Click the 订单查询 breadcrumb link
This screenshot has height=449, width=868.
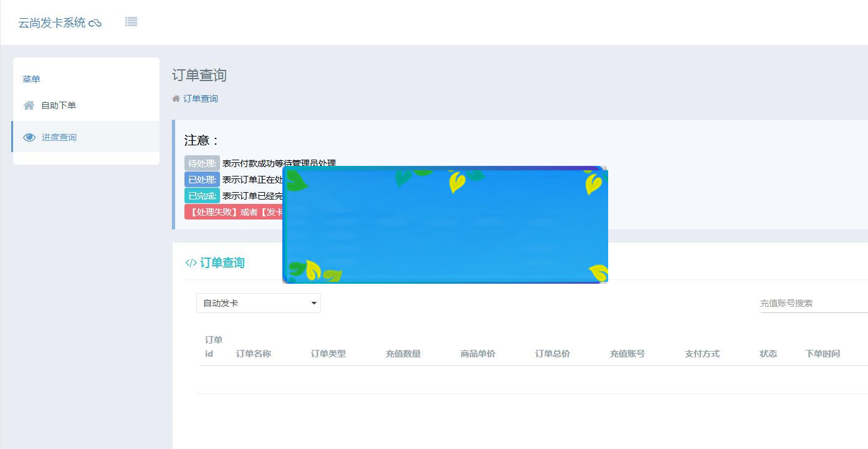pos(200,99)
